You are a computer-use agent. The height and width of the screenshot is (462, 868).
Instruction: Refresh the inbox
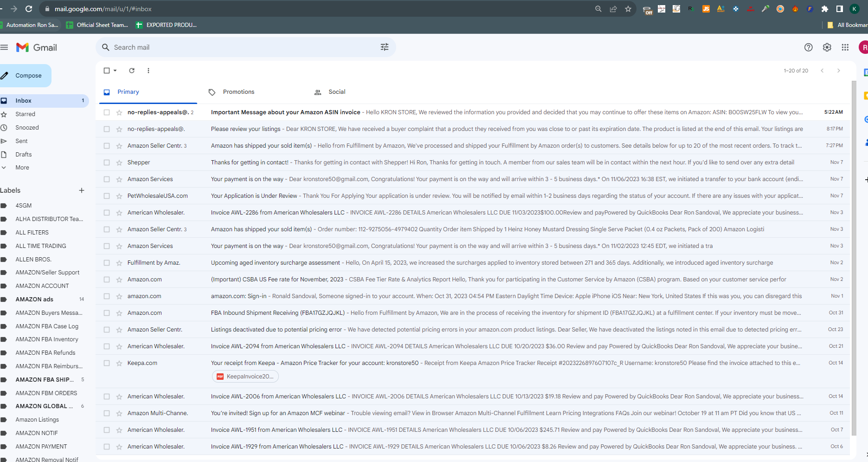coord(132,71)
